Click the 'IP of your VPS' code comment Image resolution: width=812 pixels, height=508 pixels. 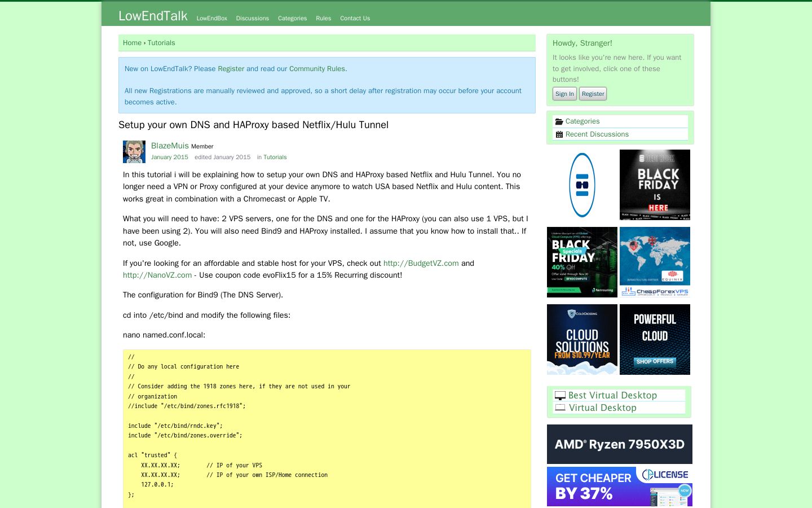click(234, 466)
